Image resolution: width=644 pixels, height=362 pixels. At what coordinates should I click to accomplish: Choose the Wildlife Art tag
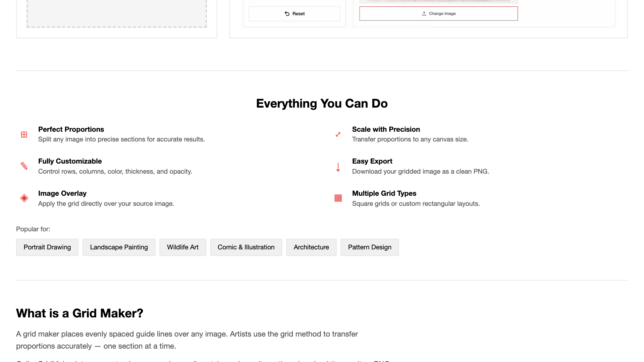click(x=183, y=247)
